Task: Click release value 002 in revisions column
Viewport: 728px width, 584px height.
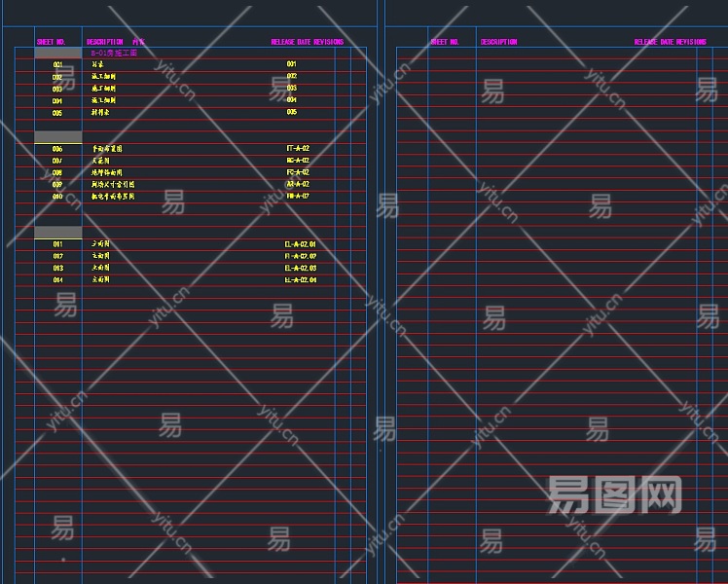Action: point(292,76)
